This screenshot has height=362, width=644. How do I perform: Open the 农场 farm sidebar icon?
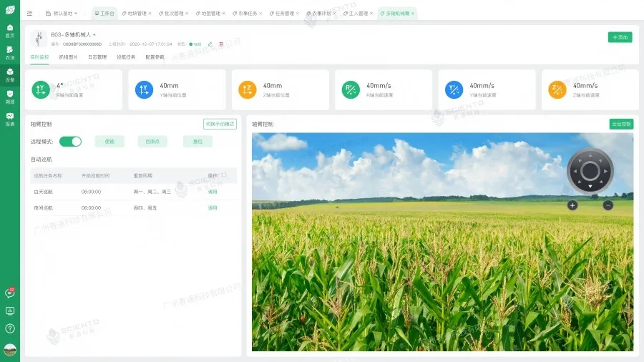[x=10, y=52]
